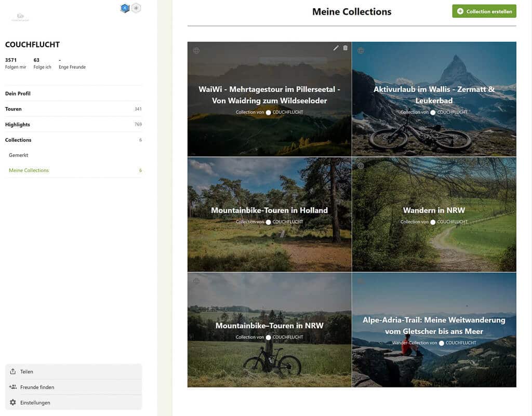Click the Collection erstellen button
Viewport: 532px width, 416px height.
[x=484, y=10]
